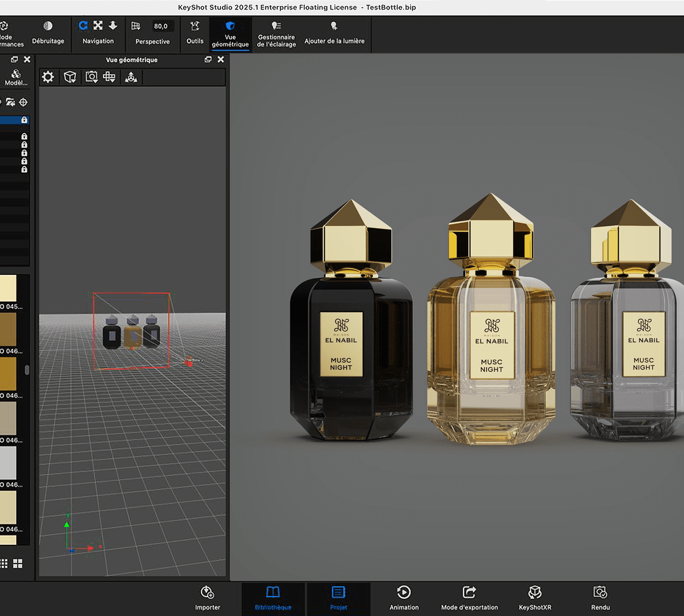Click the move tool triangle icon
The width and height of the screenshot is (684, 616).
[x=131, y=77]
